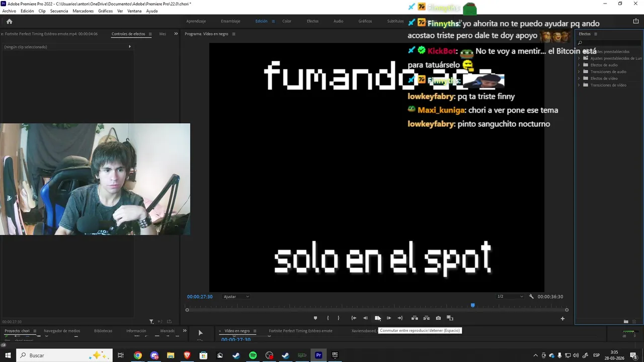
Task: Switch to the Color workspace
Action: 287,21
